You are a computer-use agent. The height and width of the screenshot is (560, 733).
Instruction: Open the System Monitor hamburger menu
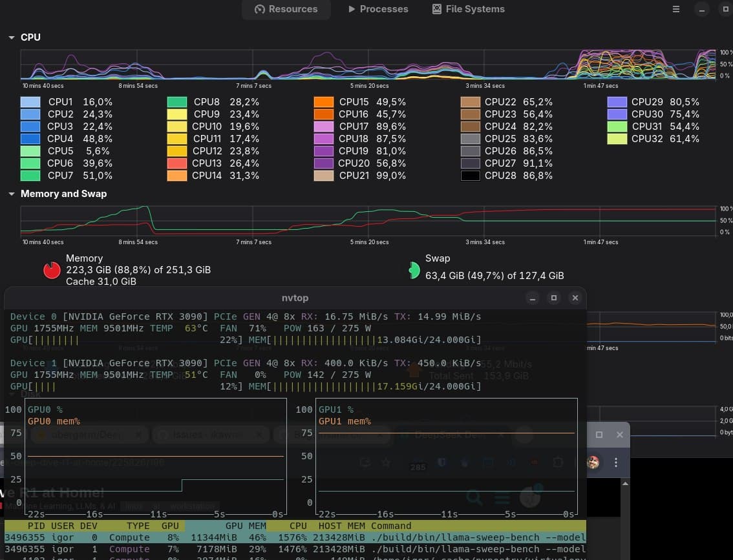coord(675,9)
